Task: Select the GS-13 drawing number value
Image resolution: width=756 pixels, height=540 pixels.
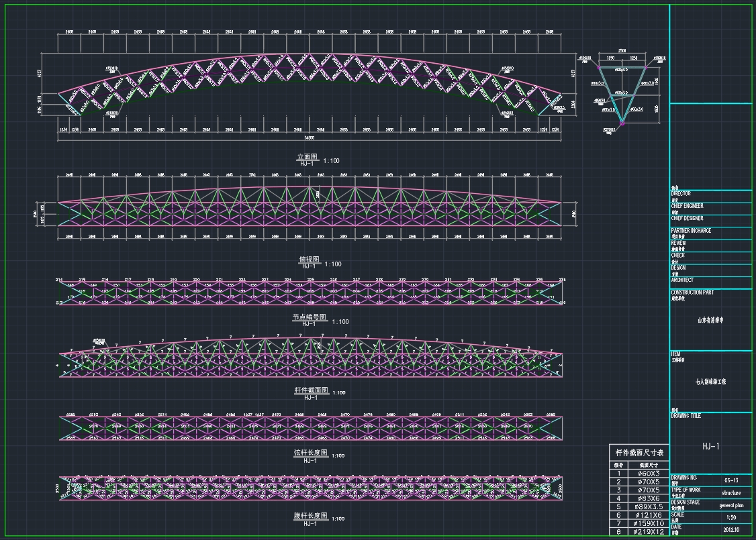Action: [731, 480]
